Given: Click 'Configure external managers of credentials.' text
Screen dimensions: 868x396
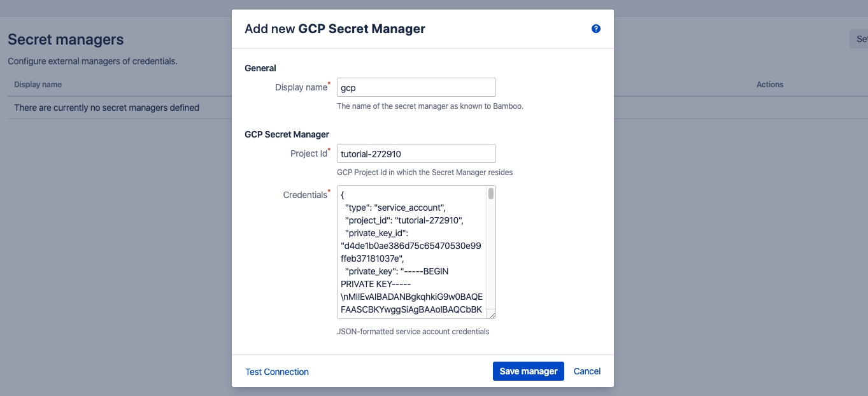Looking at the screenshot, I should 92,62.
